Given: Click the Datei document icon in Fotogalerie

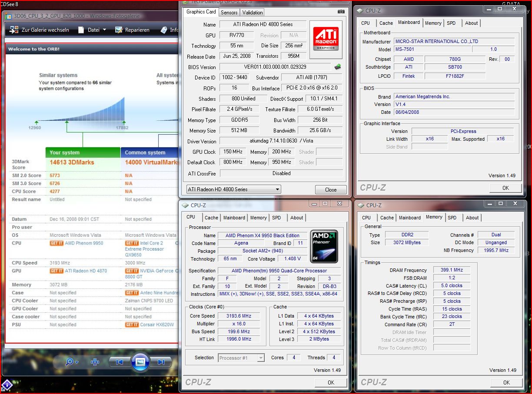Looking at the screenshot, I should [81, 30].
